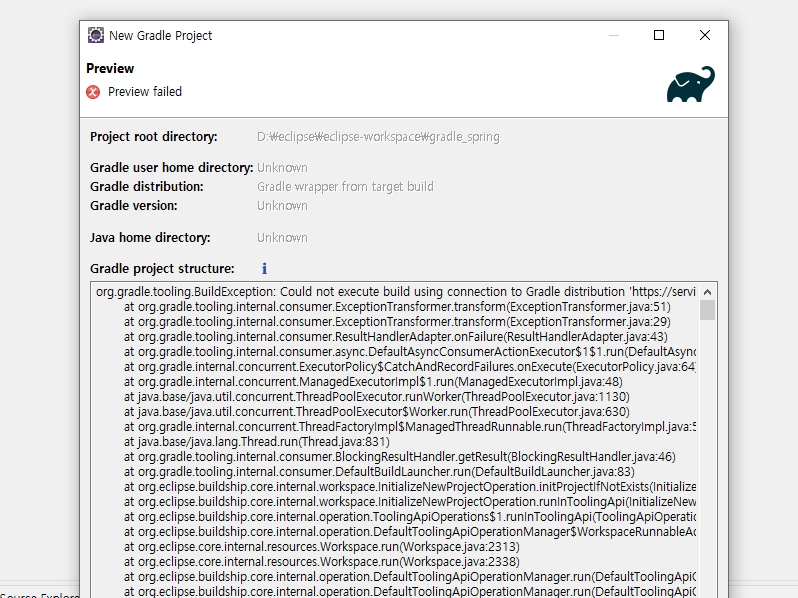The height and width of the screenshot is (598, 798).
Task: Click the ToolingApiOperations$1.runInToolingApi trace line
Action: [410, 517]
